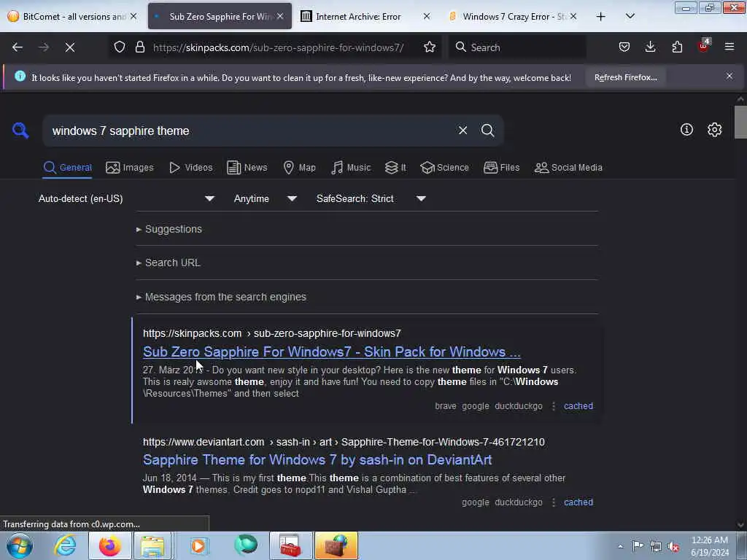Select the General category
The width and height of the screenshot is (747, 560).
pyautogui.click(x=67, y=168)
